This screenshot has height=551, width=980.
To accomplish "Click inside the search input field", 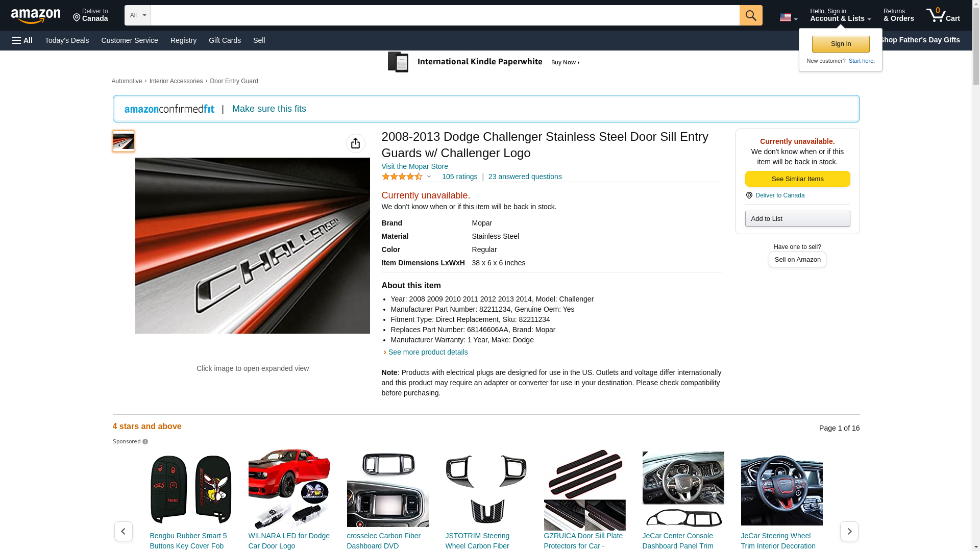I will click(x=444, y=15).
